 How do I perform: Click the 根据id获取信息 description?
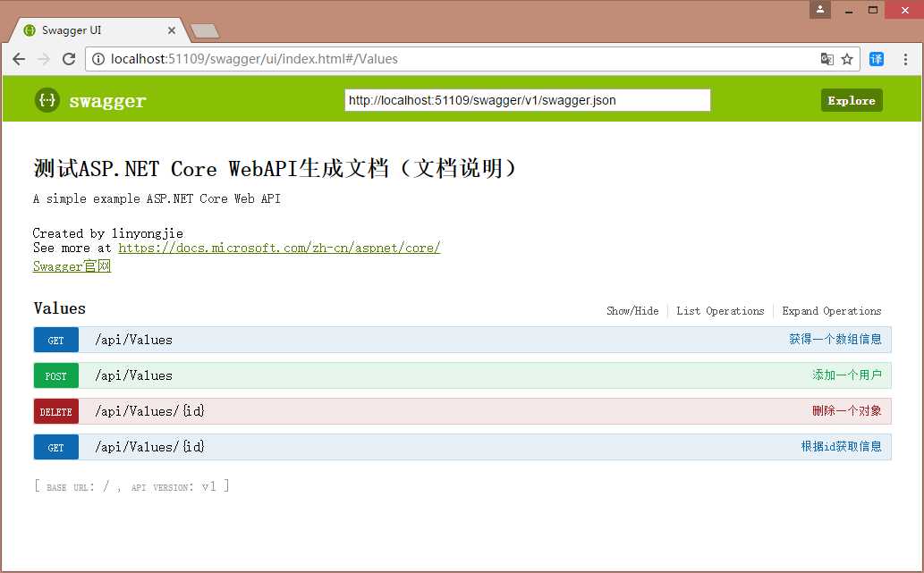842,446
